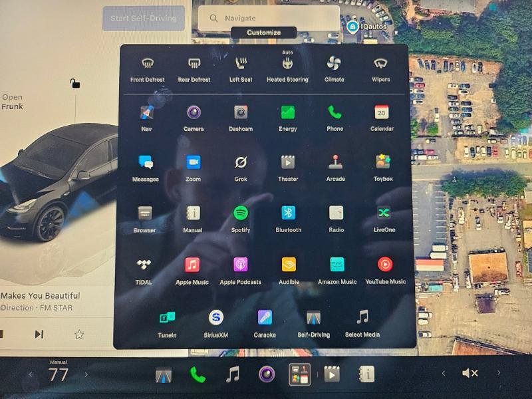
Task: Open the Dashcam viewer
Action: pyautogui.click(x=241, y=112)
